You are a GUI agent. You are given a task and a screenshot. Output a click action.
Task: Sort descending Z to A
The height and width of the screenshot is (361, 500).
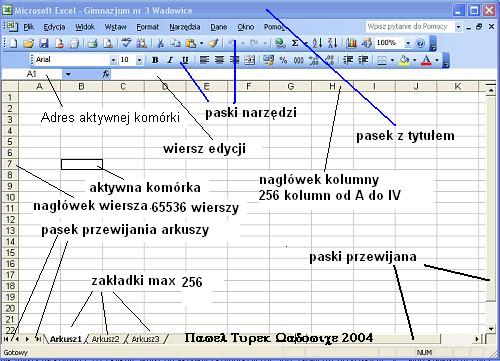pos(333,43)
